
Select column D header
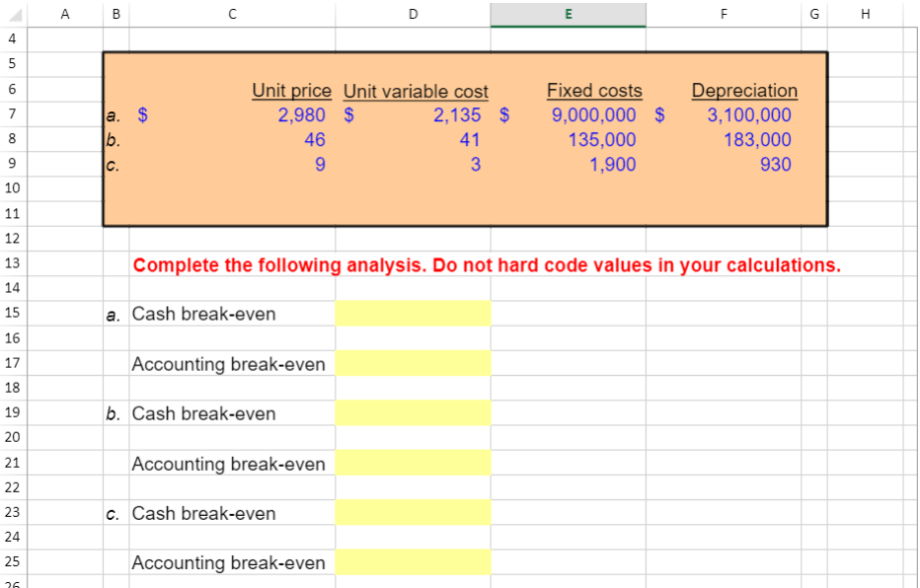coord(413,15)
